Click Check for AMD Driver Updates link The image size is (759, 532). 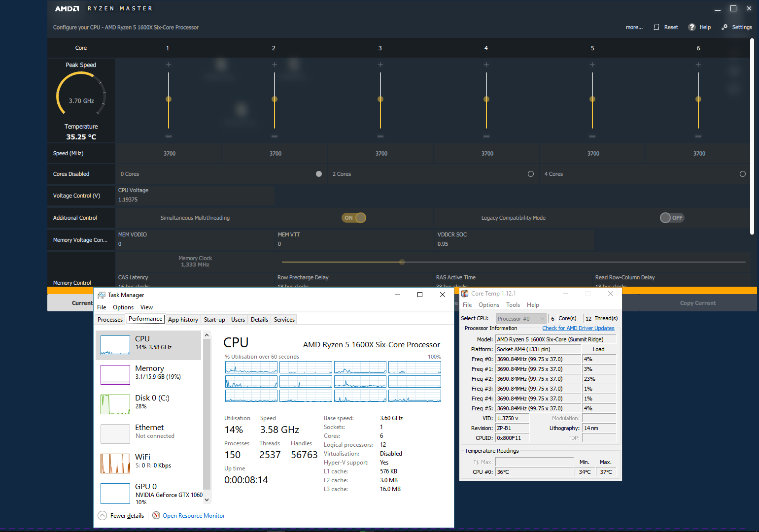(x=578, y=328)
